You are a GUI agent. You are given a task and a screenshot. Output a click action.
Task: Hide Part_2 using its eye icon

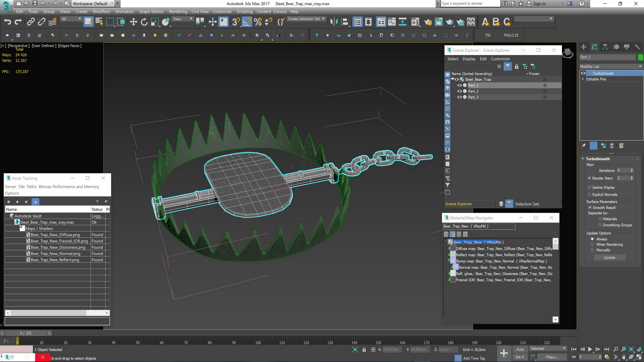point(460,91)
